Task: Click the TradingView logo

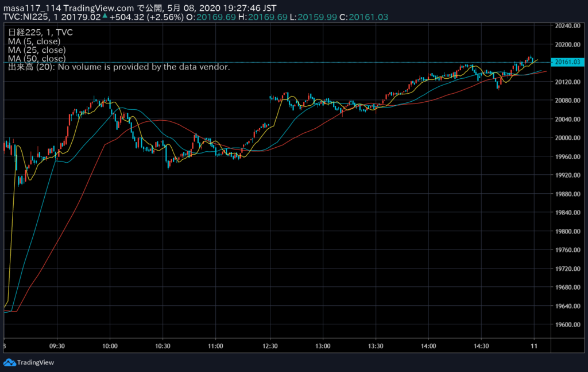Action: pos(9,362)
